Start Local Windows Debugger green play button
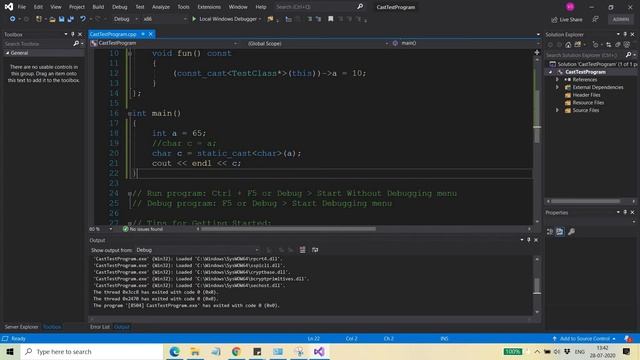The height and width of the screenshot is (360, 640). [194, 19]
